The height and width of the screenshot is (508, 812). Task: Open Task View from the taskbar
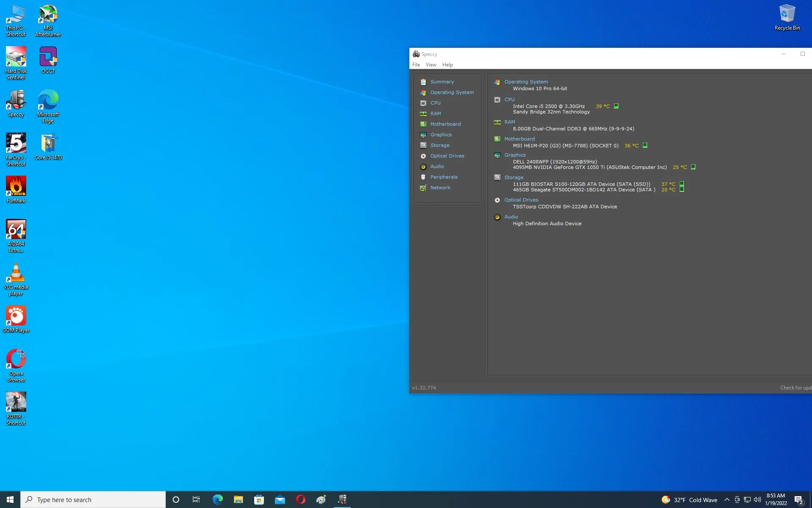(196, 500)
